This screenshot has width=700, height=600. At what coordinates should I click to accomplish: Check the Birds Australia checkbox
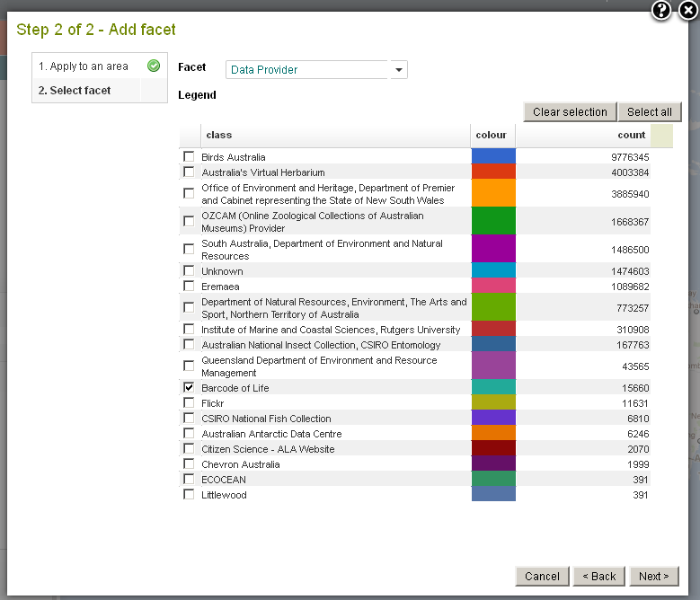[189, 156]
